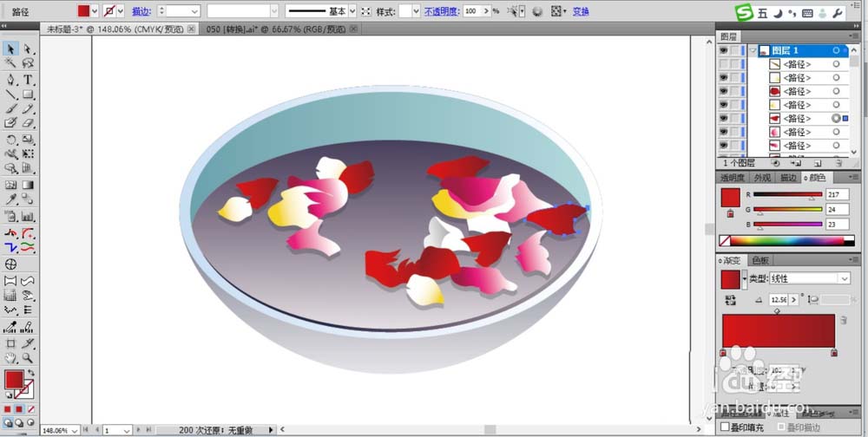Image resolution: width=868 pixels, height=437 pixels.
Task: Show the hidden top <路径> sublayer
Action: pos(723,64)
